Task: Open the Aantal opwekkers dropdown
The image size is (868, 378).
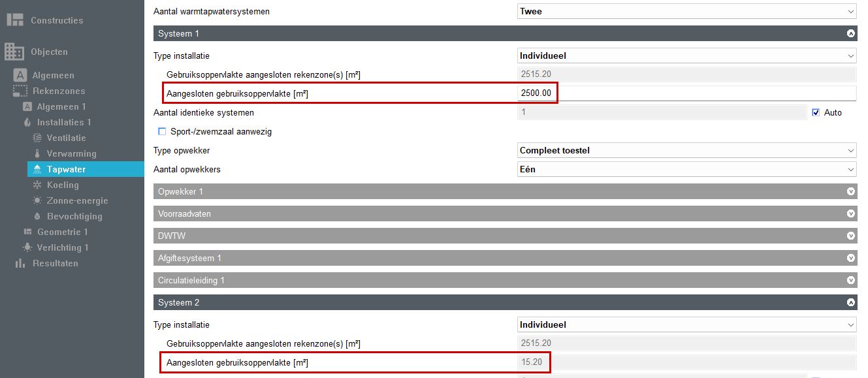Action: coord(686,169)
